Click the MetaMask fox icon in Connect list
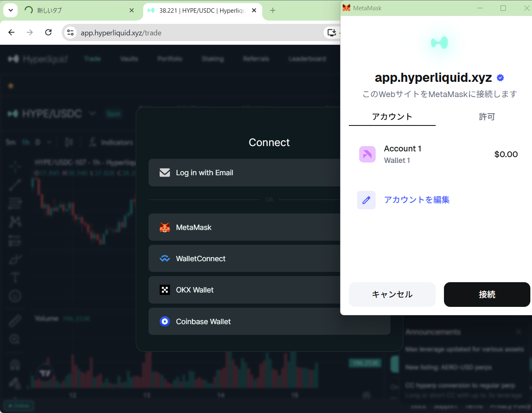The height and width of the screenshot is (413, 532). tap(165, 227)
